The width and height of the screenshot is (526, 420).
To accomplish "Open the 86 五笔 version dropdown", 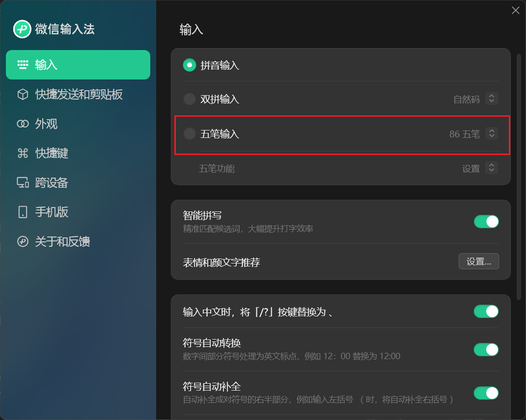I will (492, 133).
